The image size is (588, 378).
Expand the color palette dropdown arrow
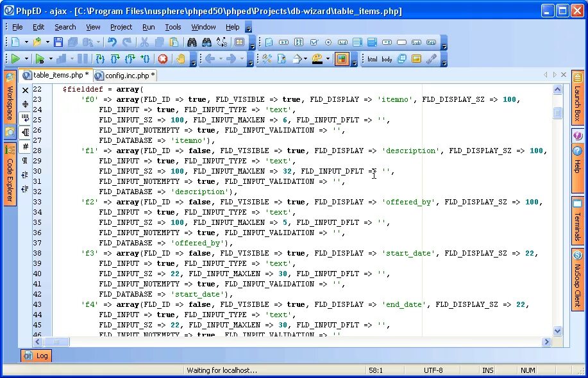[328, 59]
